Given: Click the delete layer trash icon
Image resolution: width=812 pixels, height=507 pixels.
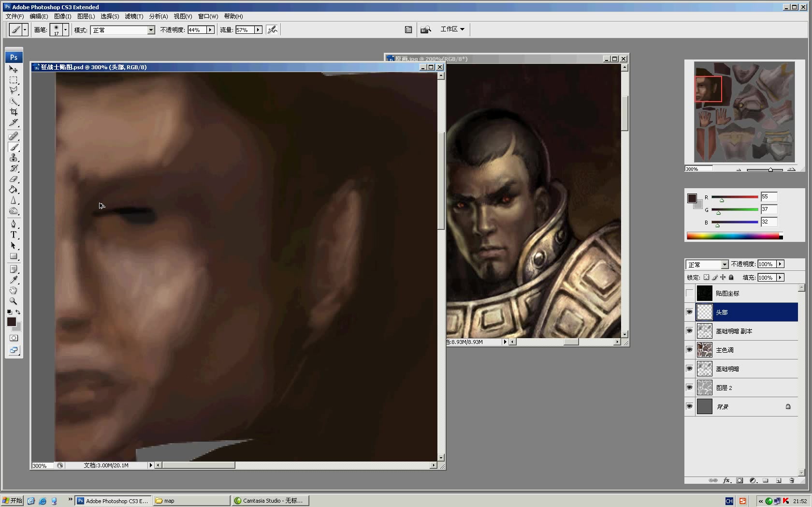Looking at the screenshot, I should tap(792, 480).
